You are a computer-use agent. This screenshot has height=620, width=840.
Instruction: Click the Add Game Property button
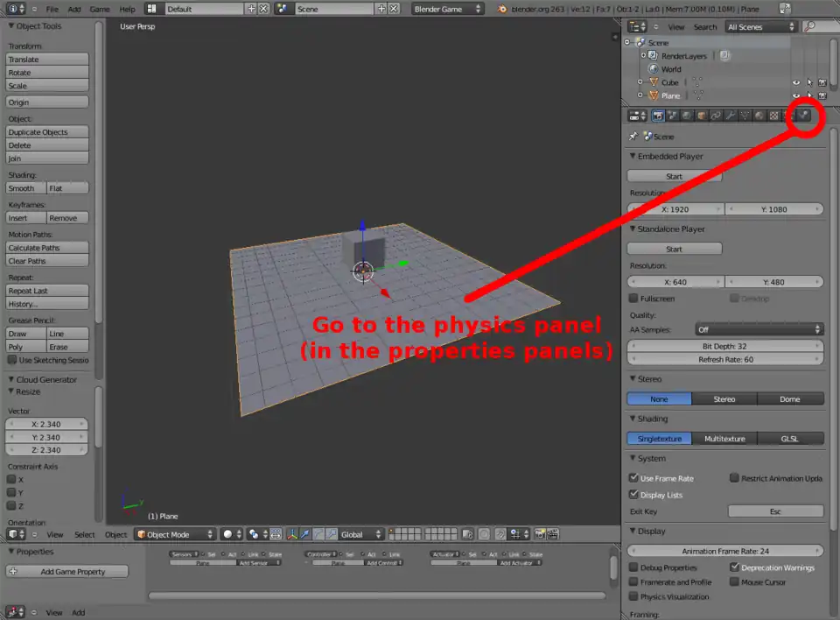(x=67, y=572)
